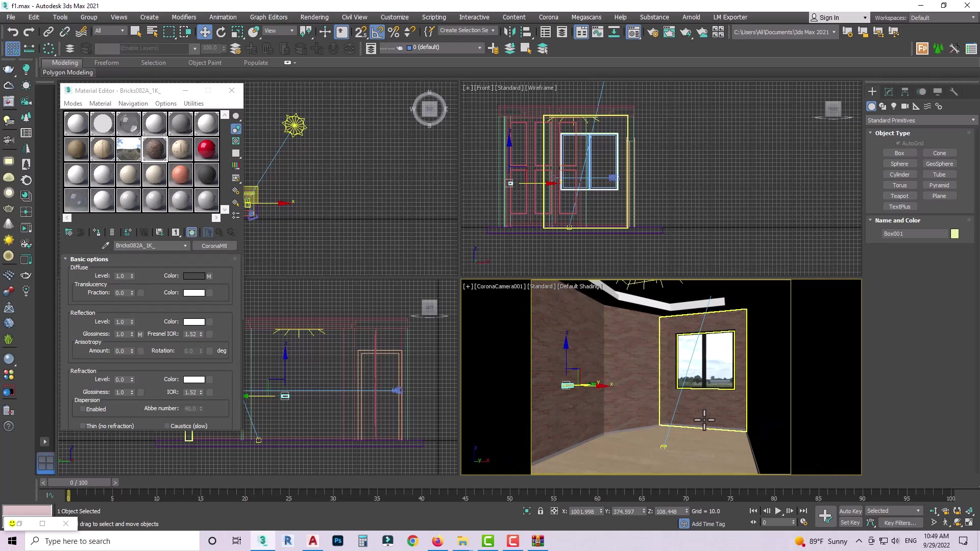Open the Bricks082A_1K_ material name dropdown
The height and width of the screenshot is (551, 980).
(x=185, y=246)
